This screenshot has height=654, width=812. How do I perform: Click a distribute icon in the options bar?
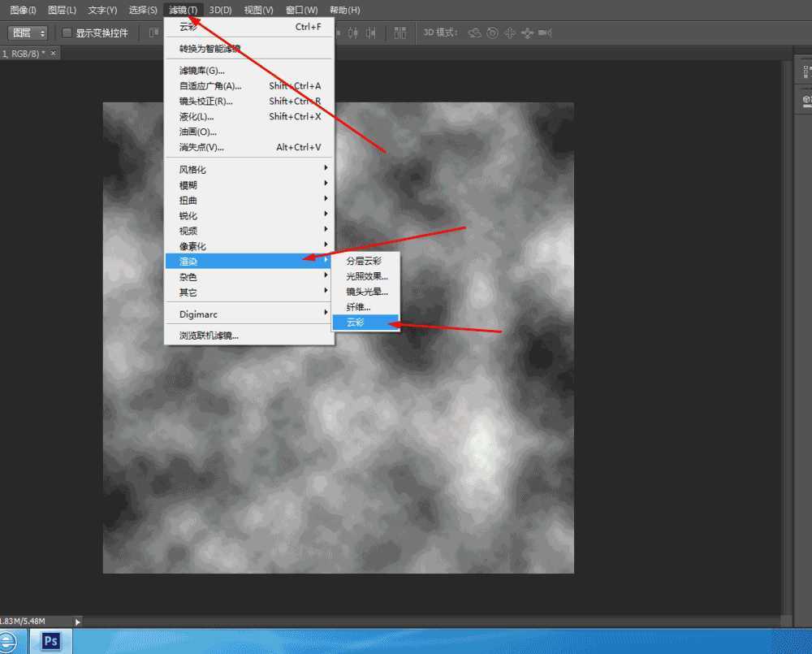(400, 32)
